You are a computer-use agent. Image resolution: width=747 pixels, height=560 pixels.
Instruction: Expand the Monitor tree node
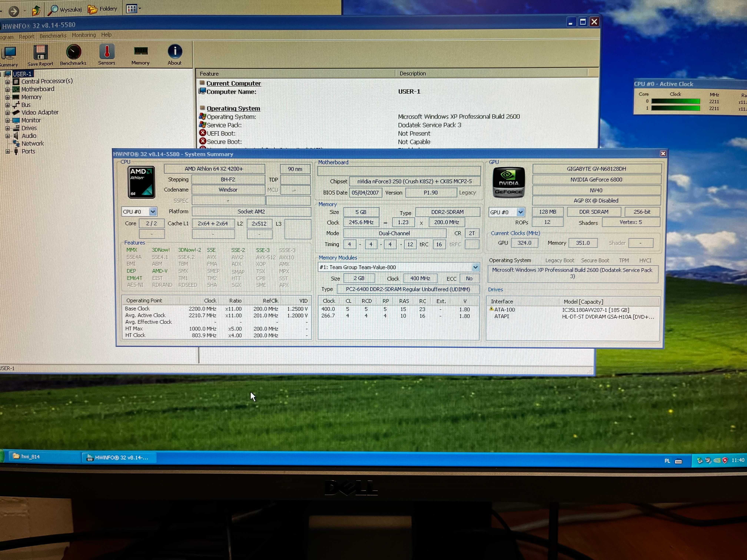7,121
